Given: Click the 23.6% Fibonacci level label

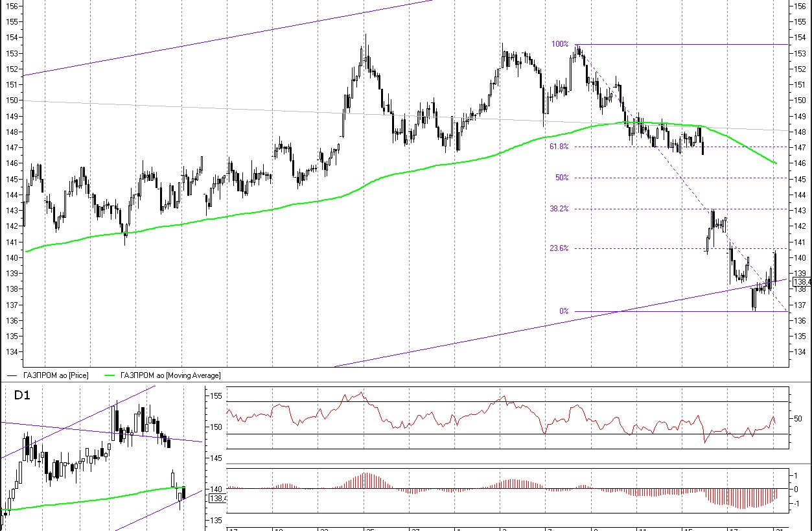Looking at the screenshot, I should [x=559, y=248].
